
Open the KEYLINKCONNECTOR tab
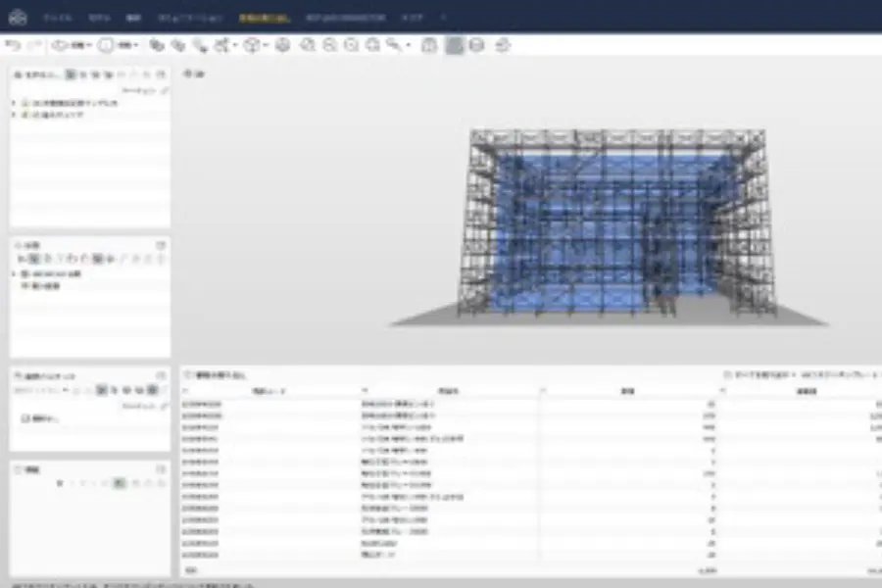click(345, 18)
